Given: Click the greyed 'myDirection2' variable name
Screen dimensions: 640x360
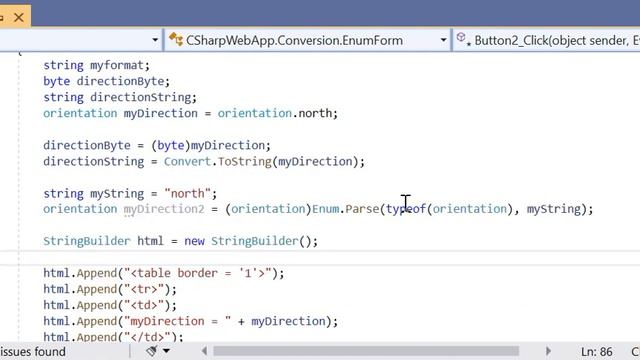Looking at the screenshot, I should tap(164, 209).
